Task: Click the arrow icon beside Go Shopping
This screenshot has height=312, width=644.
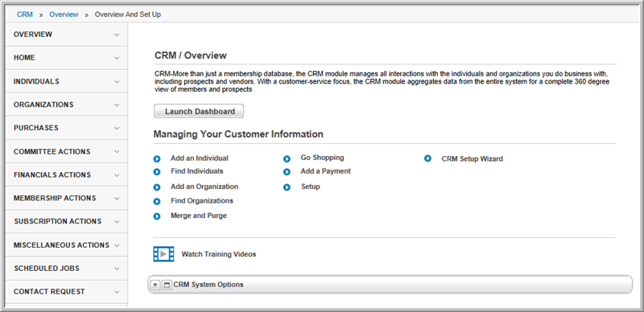Action: (x=287, y=159)
